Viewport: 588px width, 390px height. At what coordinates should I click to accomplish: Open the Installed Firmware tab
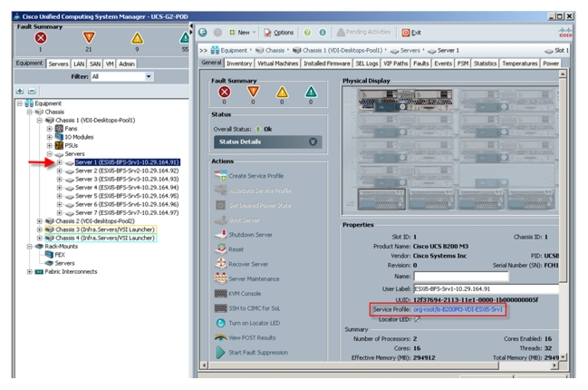point(327,63)
